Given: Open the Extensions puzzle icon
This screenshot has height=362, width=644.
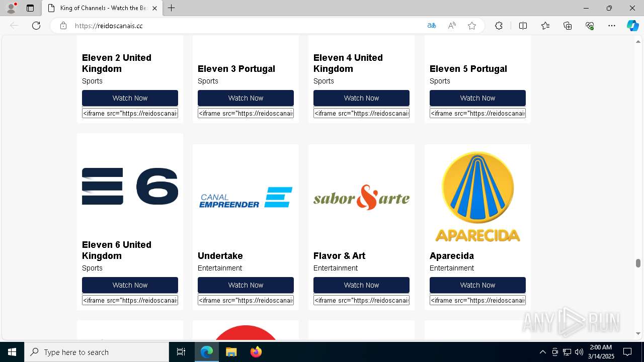Looking at the screenshot, I should (x=499, y=26).
